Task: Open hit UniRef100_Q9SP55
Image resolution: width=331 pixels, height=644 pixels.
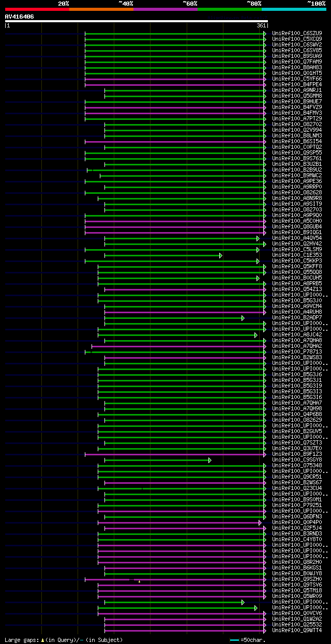Action: [297, 153]
